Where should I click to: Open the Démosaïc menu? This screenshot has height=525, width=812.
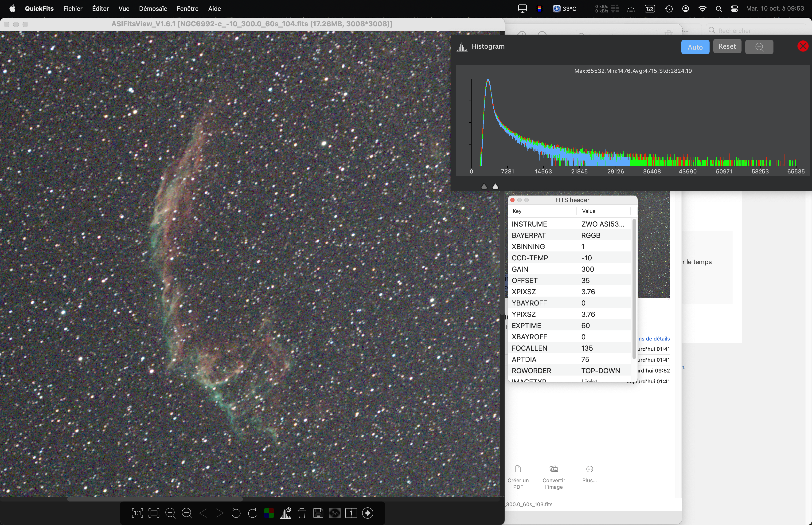pos(153,8)
